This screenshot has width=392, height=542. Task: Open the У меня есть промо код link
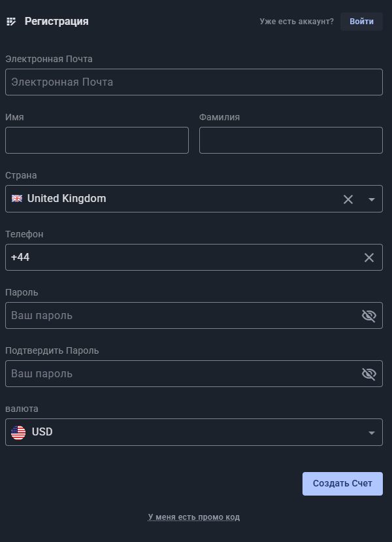point(194,517)
